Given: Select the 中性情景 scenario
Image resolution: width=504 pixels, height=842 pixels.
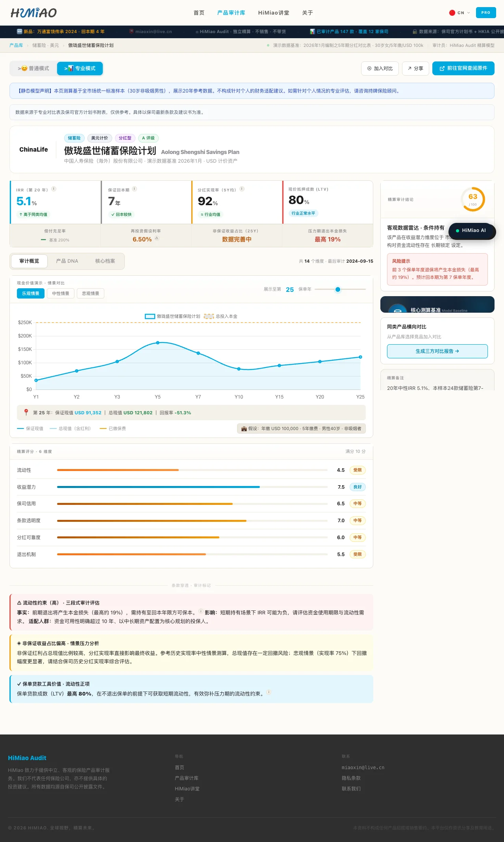Looking at the screenshot, I should 61,293.
